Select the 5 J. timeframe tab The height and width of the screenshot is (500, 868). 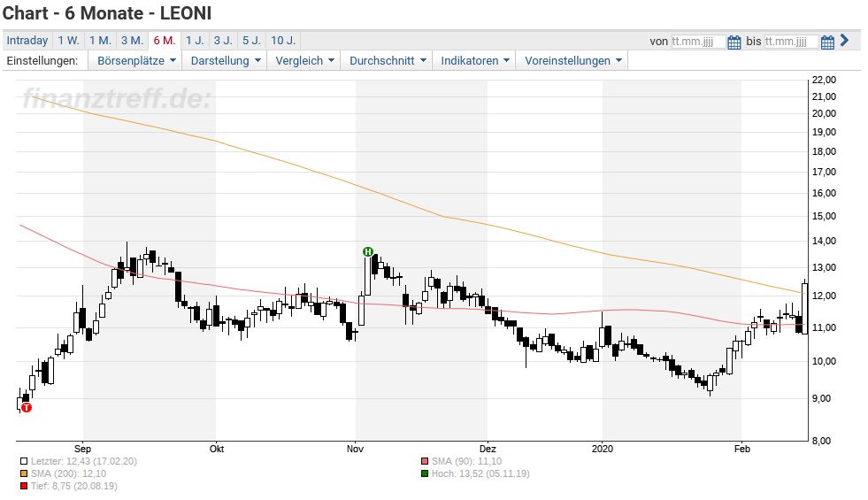pyautogui.click(x=251, y=41)
